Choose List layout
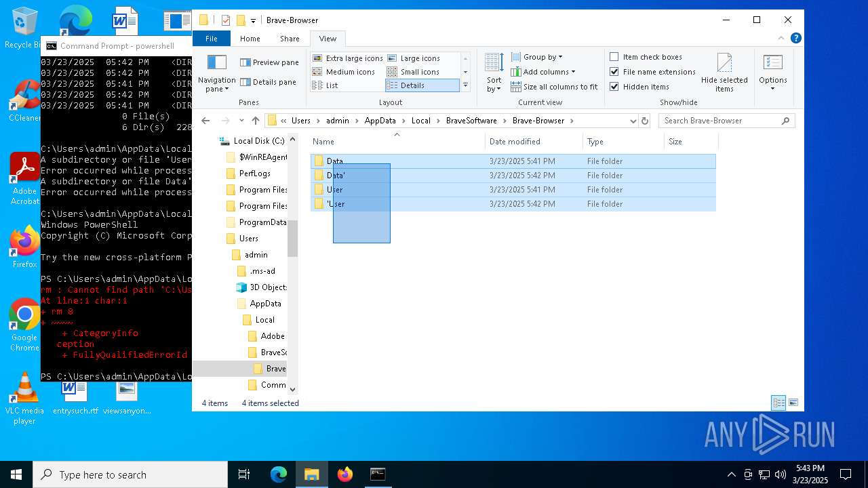 click(325, 85)
